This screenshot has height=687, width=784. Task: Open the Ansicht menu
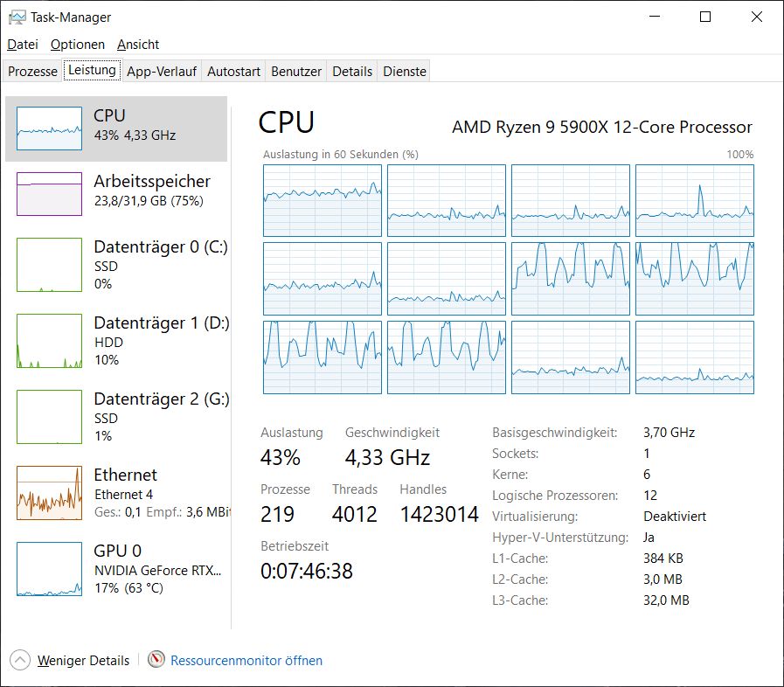point(138,45)
